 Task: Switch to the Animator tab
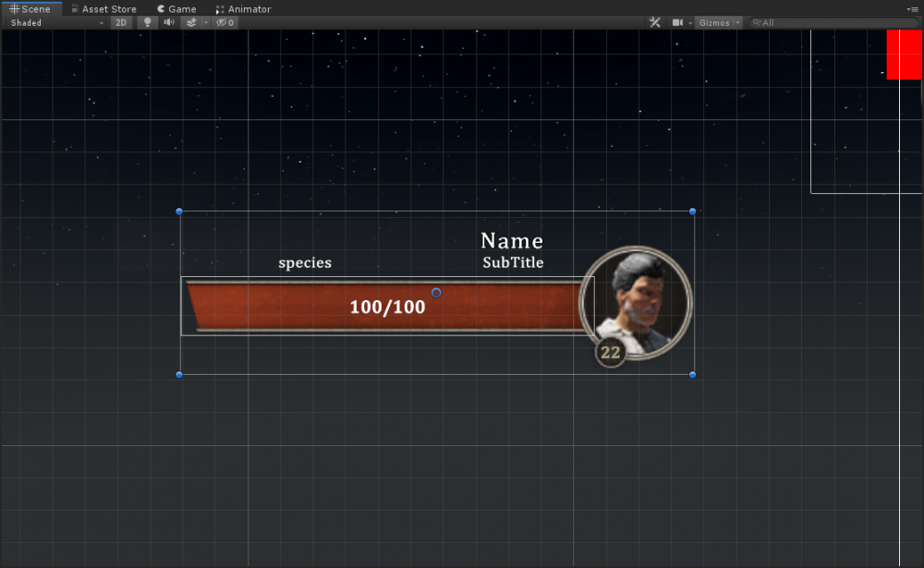tap(242, 8)
